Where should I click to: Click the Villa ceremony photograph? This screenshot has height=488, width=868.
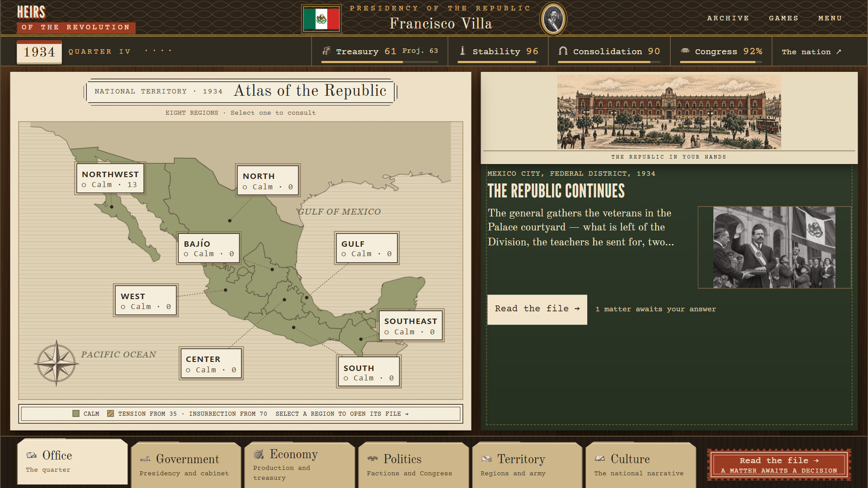(x=774, y=247)
